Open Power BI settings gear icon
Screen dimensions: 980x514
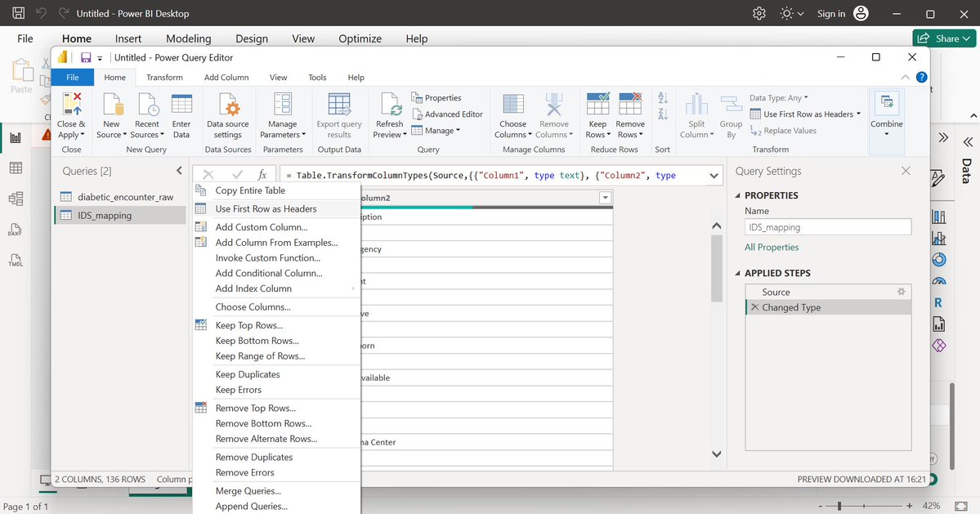pyautogui.click(x=758, y=14)
